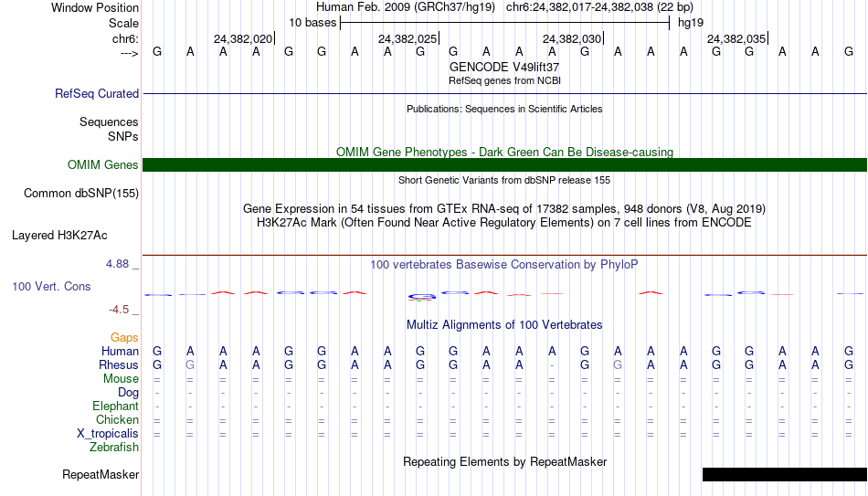Click the Layered H3K27Ac brown signal line

pyautogui.click(x=504, y=255)
